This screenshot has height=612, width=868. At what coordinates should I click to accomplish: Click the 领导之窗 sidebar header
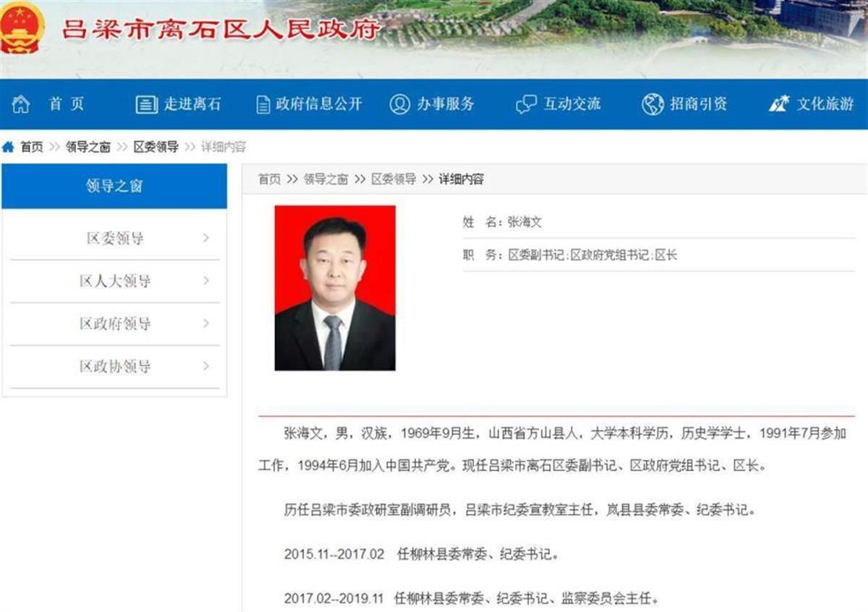click(114, 186)
